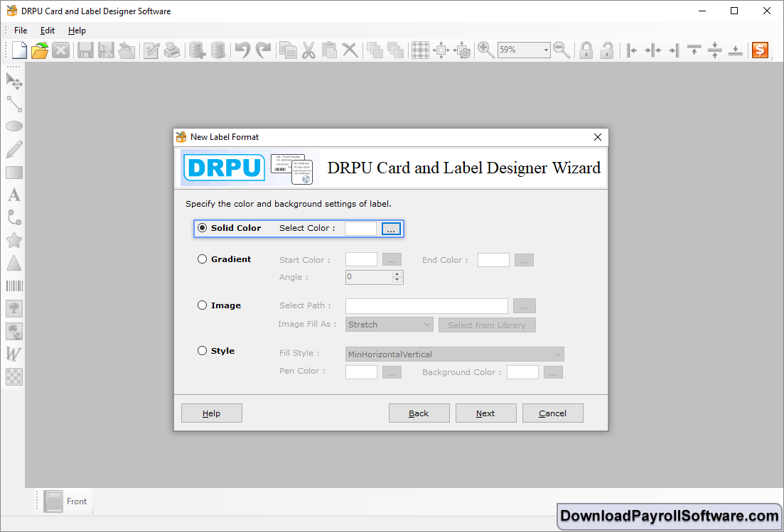
Task: Click the Solid Color browse ellipsis button
Action: pos(391,229)
